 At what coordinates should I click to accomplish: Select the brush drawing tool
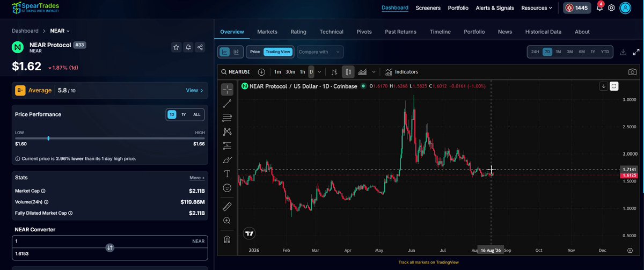coord(227,159)
